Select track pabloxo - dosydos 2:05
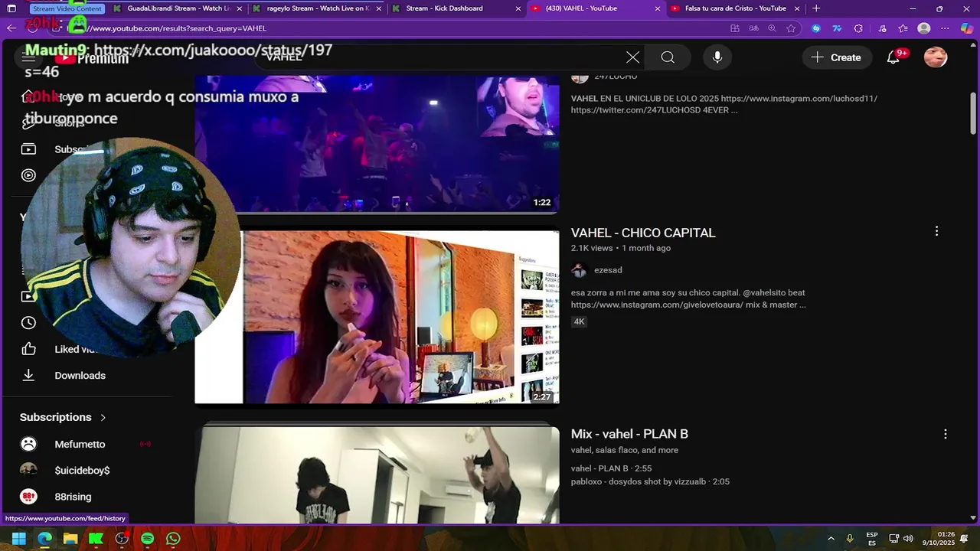The height and width of the screenshot is (551, 980). pyautogui.click(x=650, y=482)
